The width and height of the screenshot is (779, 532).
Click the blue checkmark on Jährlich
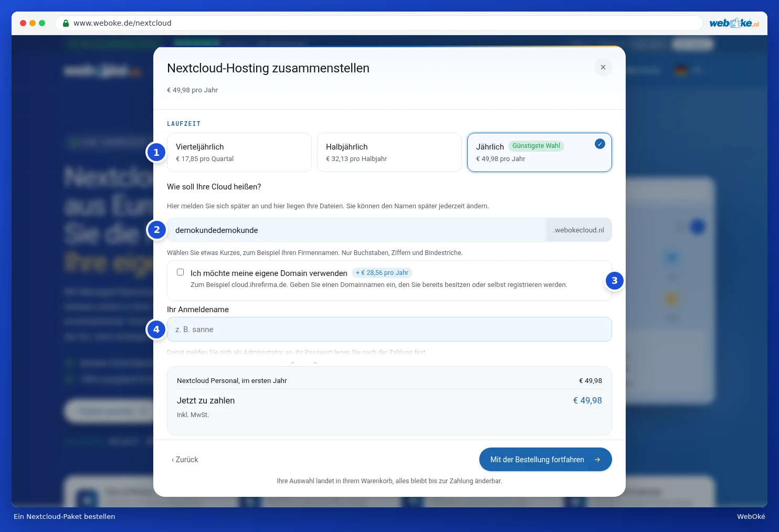pos(599,144)
